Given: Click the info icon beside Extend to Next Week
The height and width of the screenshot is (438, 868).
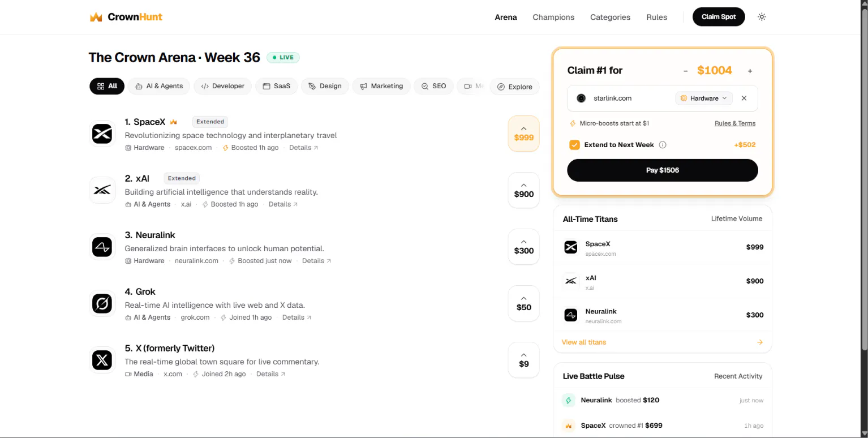Looking at the screenshot, I should (x=663, y=145).
